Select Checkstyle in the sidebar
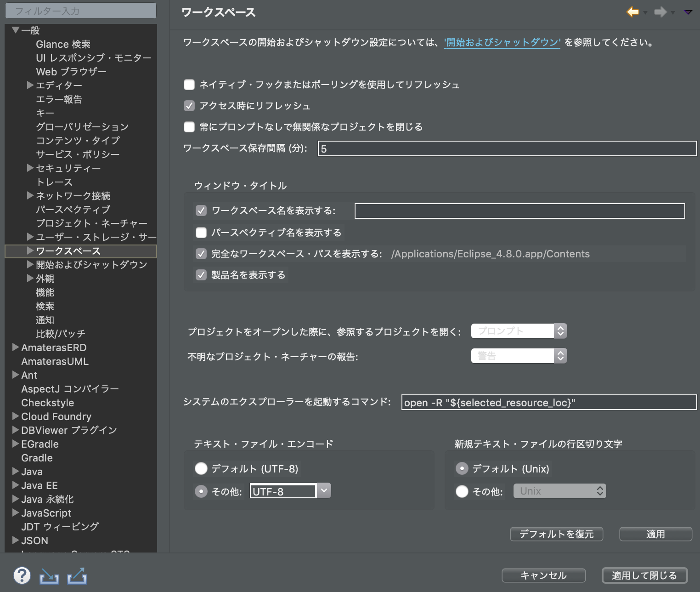 click(48, 403)
